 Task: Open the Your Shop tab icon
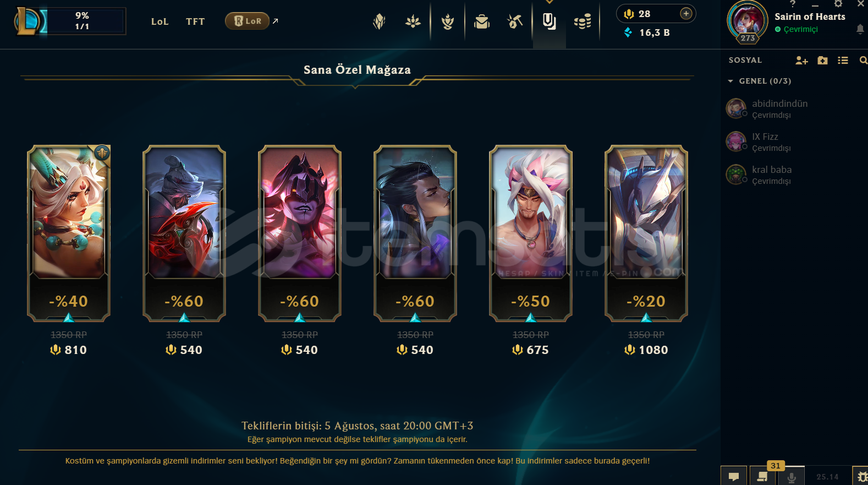tap(549, 21)
